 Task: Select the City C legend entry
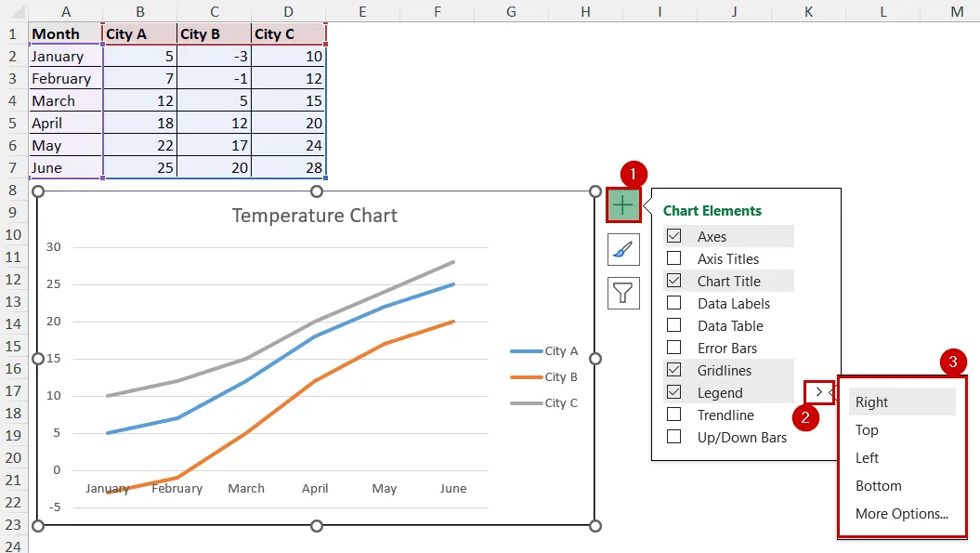coord(543,402)
